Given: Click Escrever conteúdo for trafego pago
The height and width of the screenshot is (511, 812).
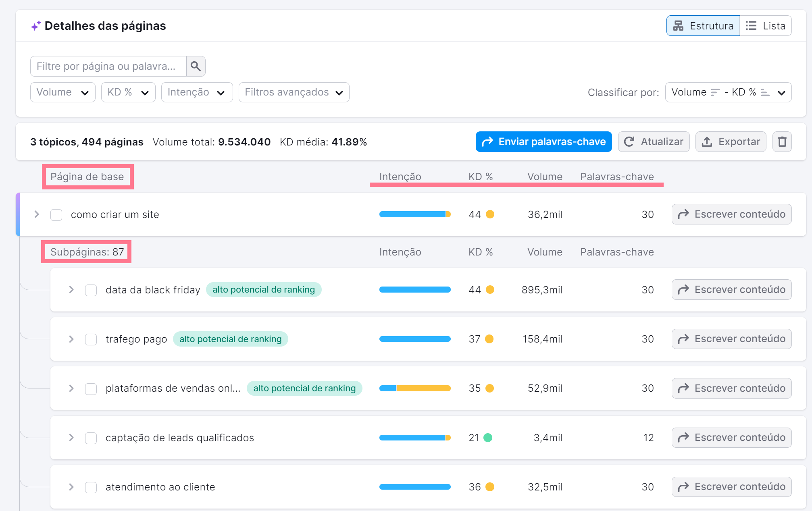Looking at the screenshot, I should pyautogui.click(x=731, y=339).
